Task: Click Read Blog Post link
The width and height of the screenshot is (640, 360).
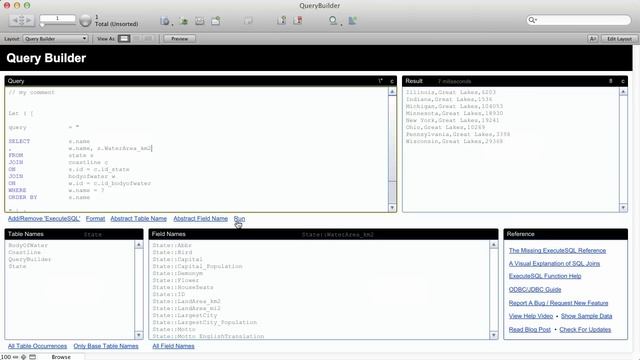Action: pos(529,329)
